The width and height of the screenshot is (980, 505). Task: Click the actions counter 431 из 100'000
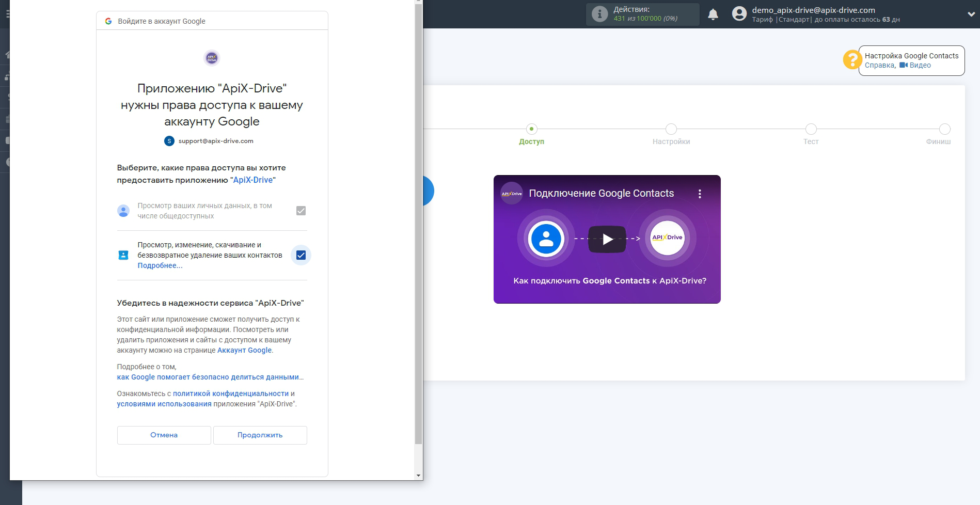(x=645, y=19)
